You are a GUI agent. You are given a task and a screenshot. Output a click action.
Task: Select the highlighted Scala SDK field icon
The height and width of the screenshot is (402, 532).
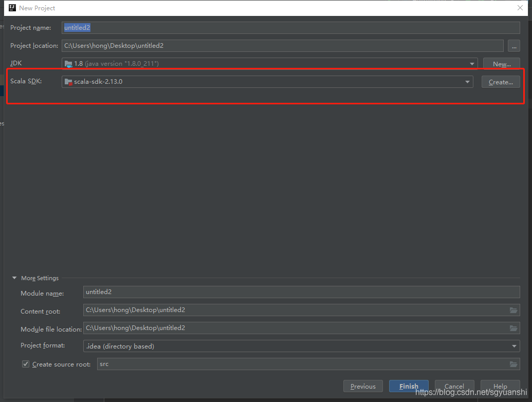69,82
